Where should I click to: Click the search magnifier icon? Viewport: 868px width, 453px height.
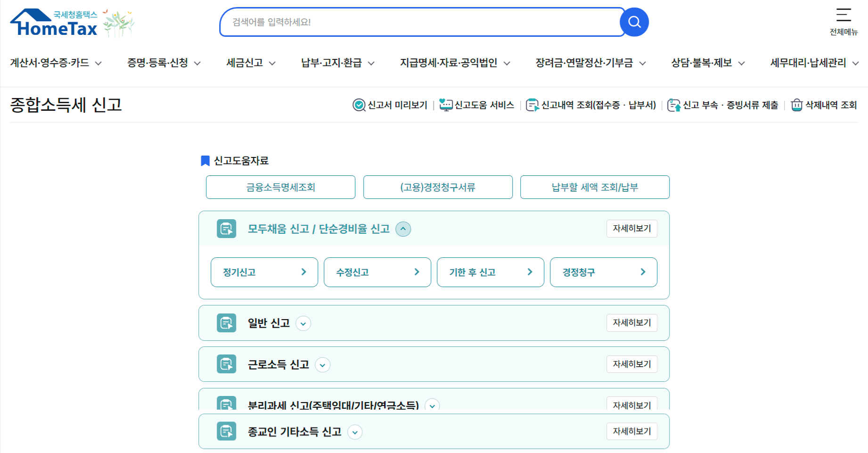[x=634, y=21]
